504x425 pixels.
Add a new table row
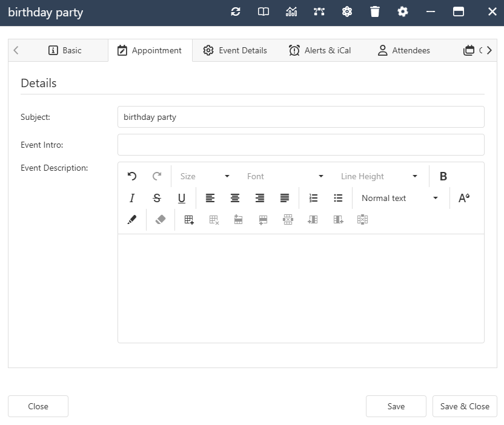(x=238, y=219)
